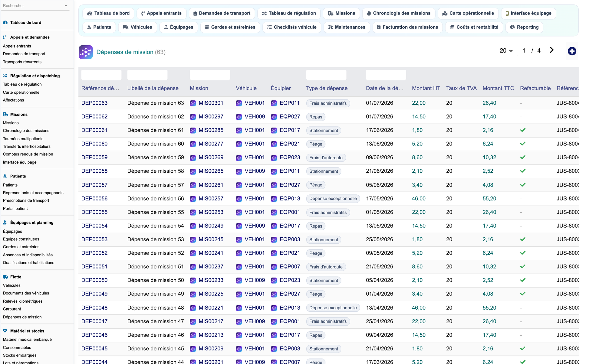
Task: Click mission icon beside MIS00245
Action: point(193,239)
